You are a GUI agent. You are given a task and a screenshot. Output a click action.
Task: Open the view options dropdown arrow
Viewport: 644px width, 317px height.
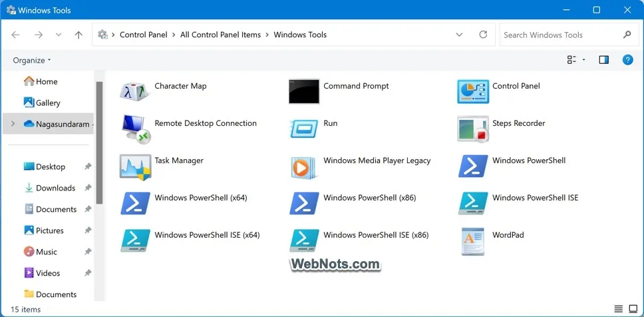[x=583, y=60]
